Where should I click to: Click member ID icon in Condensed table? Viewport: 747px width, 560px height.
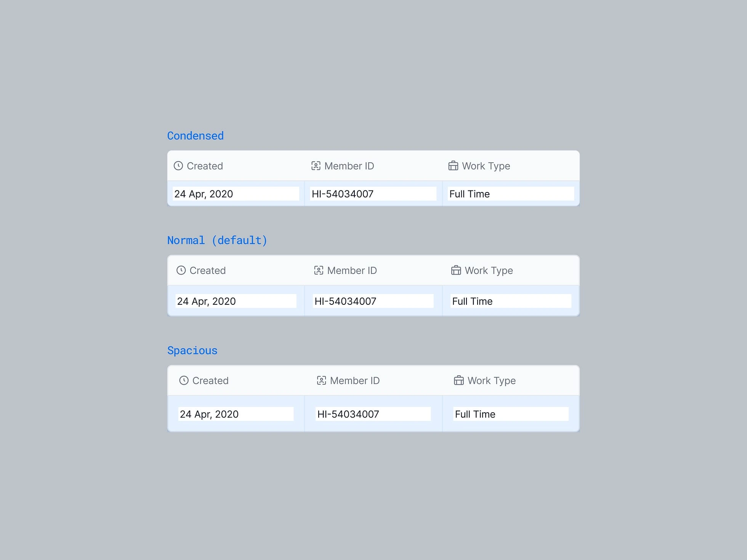click(316, 166)
